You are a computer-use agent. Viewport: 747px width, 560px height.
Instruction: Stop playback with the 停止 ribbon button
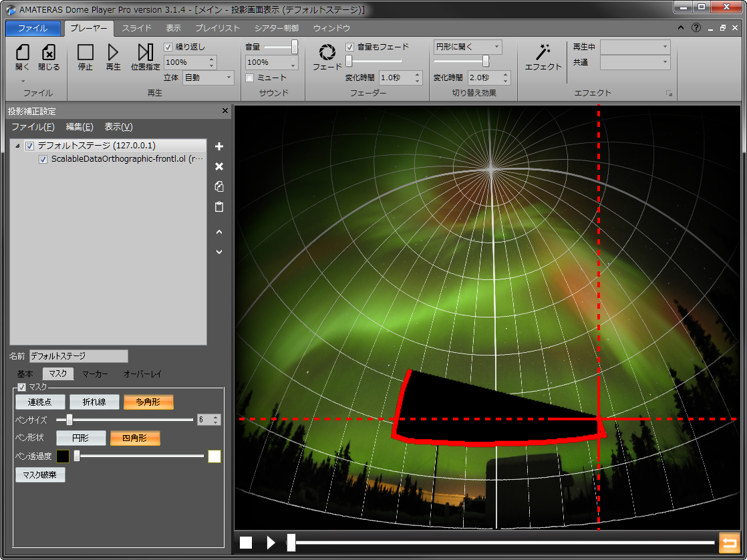coord(86,57)
